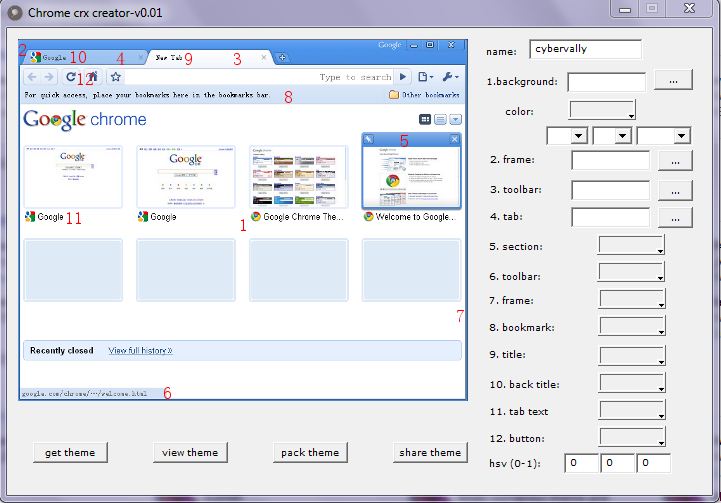Open the 6. toolbar color dropdown

click(x=631, y=272)
